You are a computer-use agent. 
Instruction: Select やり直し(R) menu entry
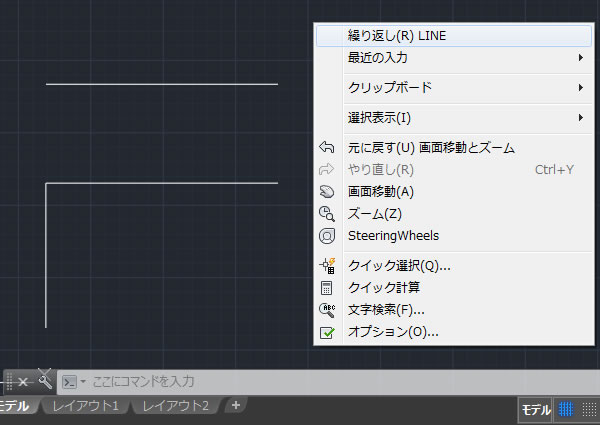(454, 169)
